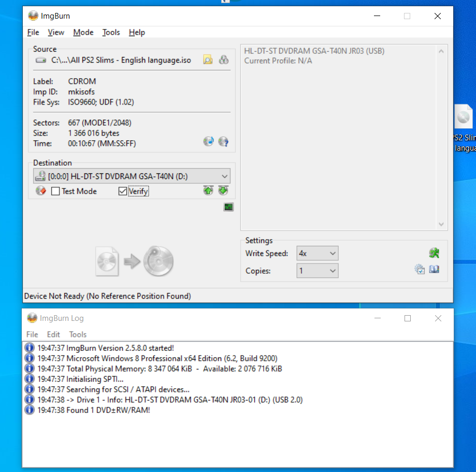Browse for a source image file
476x472 pixels.
pos(208,60)
